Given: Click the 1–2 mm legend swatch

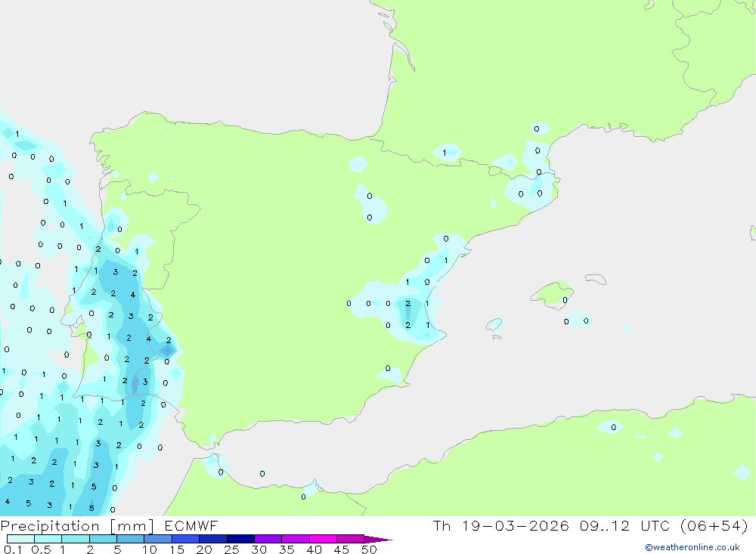Looking at the screenshot, I should point(76,539).
